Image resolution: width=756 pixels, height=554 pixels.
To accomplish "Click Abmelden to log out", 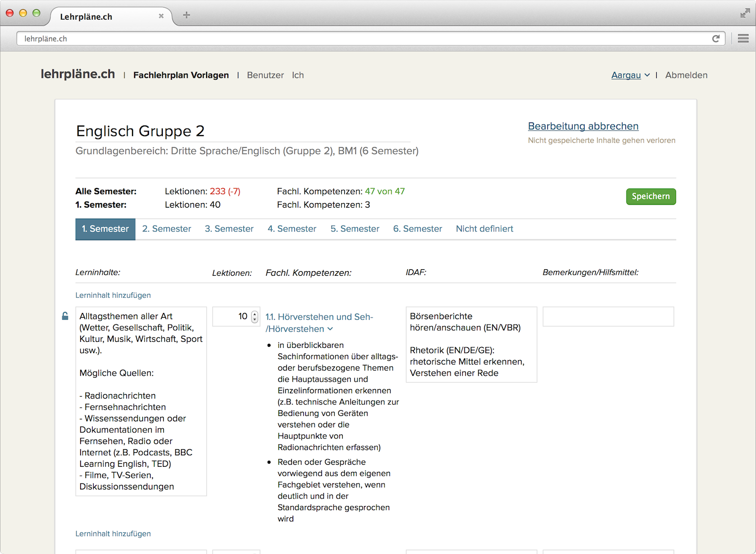I will [686, 75].
